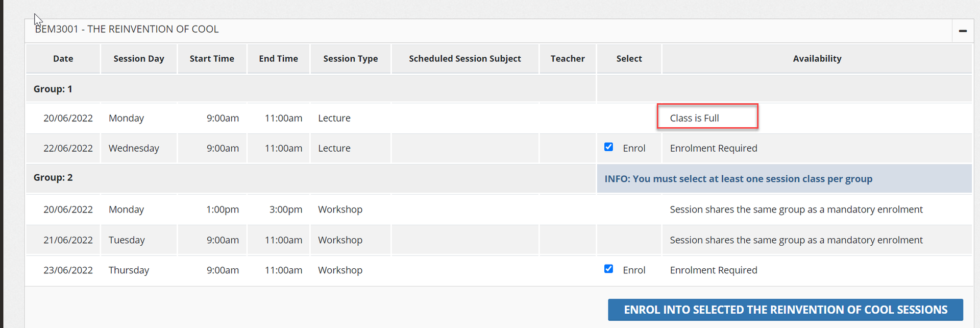Uncheck the Wednesday lecture Enrol checkbox
The width and height of the screenshot is (980, 328).
point(608,147)
